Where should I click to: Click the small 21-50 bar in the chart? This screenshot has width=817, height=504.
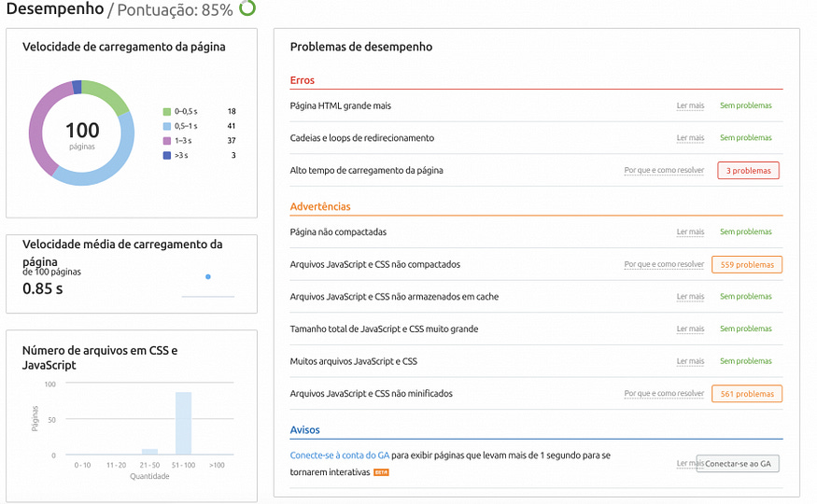tap(150, 452)
